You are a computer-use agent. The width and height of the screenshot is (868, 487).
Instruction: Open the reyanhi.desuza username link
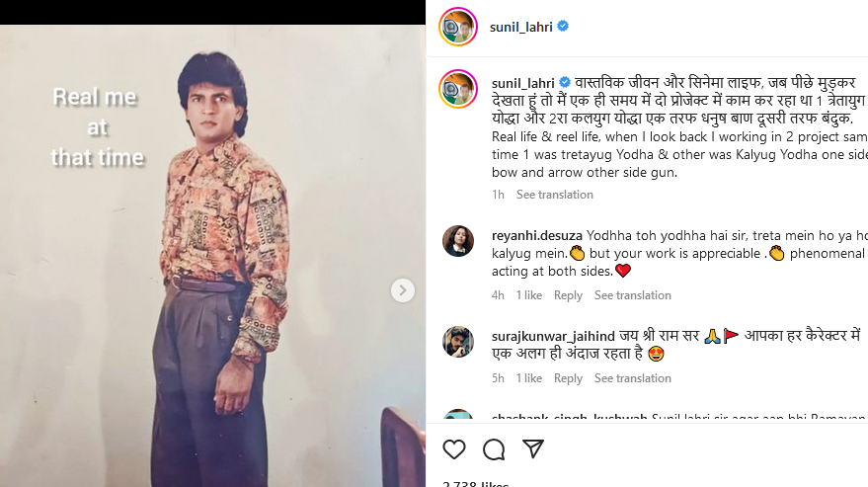point(537,235)
